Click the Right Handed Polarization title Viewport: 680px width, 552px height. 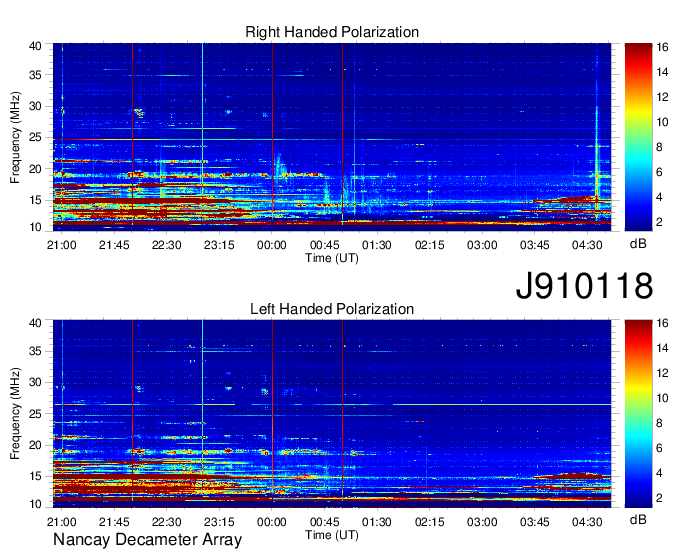(332, 32)
